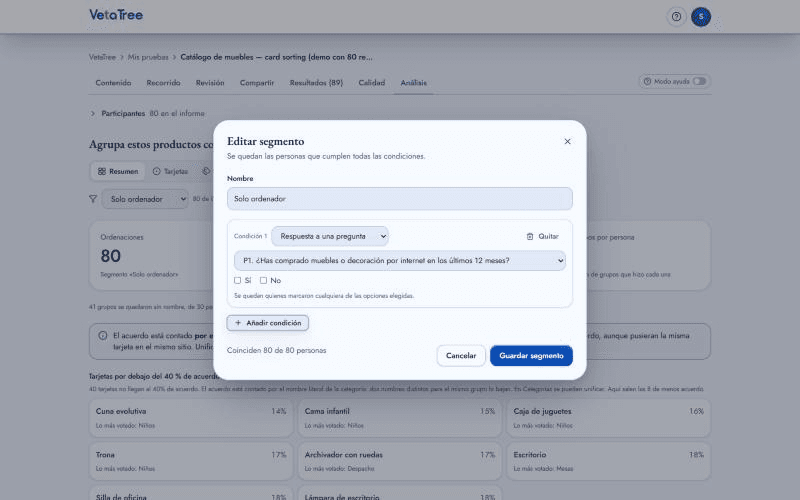Click Guardar segmento
This screenshot has width=800, height=500.
click(x=531, y=356)
